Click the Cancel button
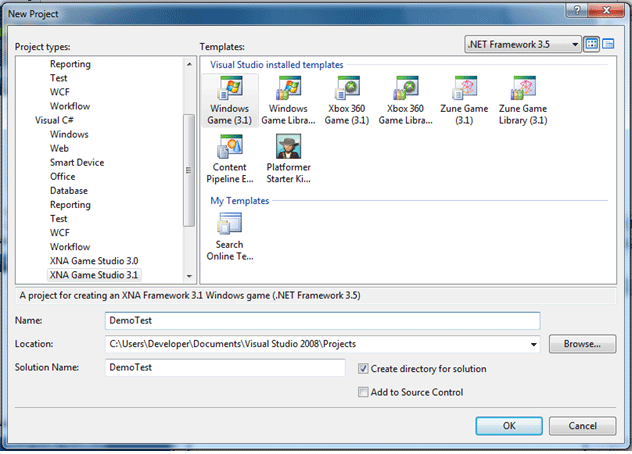The width and height of the screenshot is (632, 454). (x=582, y=426)
